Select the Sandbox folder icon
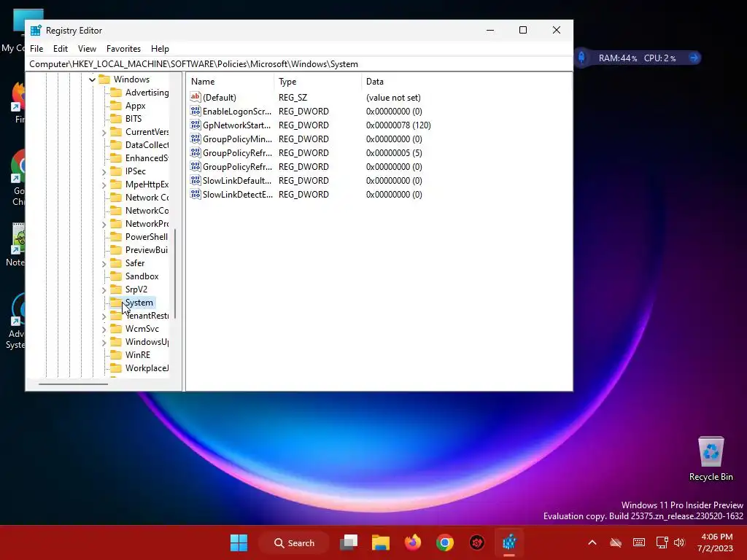Viewport: 747px width, 560px height. (116, 276)
